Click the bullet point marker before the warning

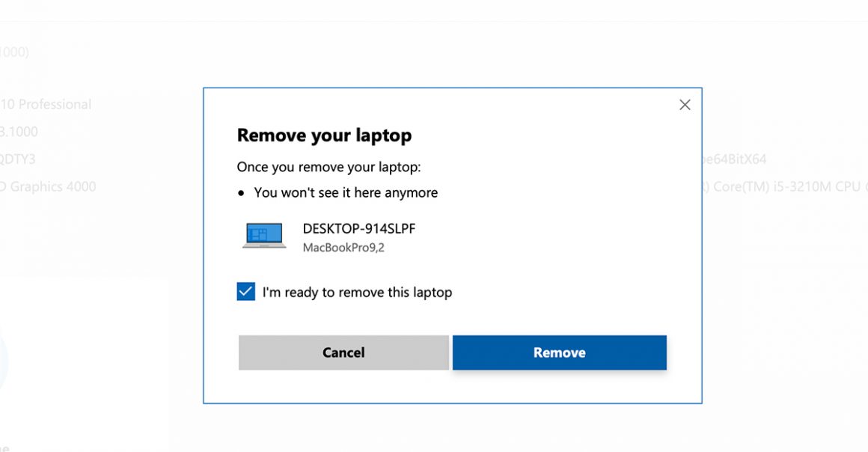click(241, 193)
